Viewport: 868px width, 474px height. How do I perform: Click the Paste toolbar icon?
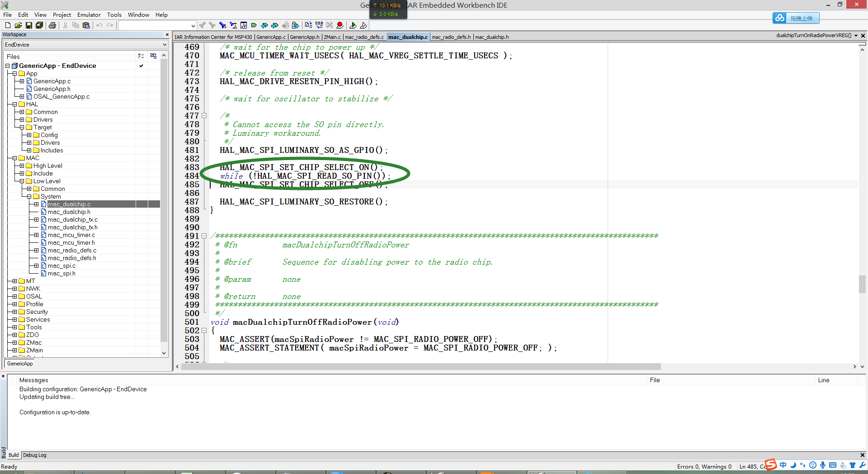86,25
